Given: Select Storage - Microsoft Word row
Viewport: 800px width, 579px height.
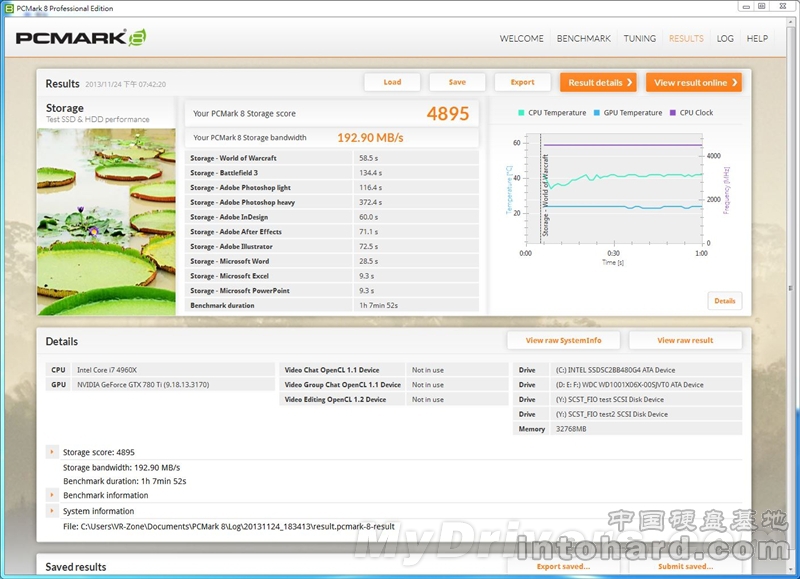Looking at the screenshot, I should (x=332, y=261).
